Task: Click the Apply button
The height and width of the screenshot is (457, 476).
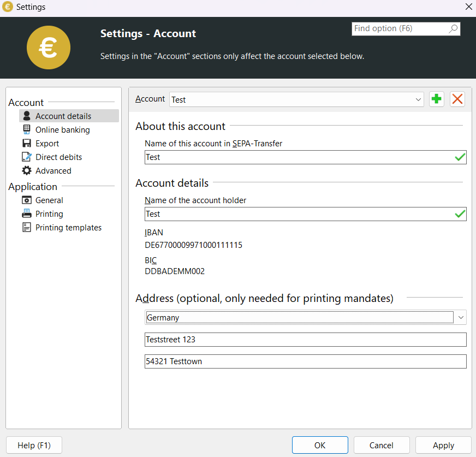Action: [443, 445]
